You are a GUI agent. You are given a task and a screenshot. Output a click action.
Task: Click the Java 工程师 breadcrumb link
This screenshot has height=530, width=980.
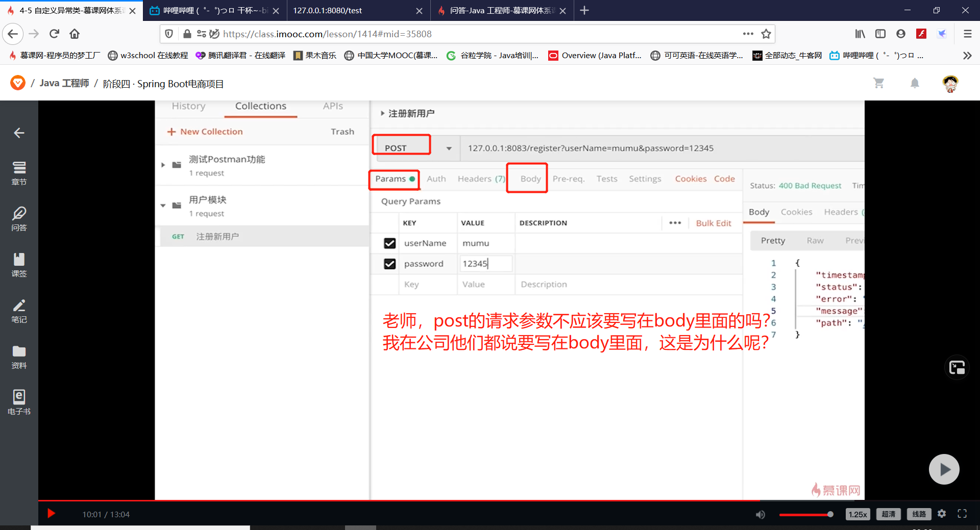point(64,83)
